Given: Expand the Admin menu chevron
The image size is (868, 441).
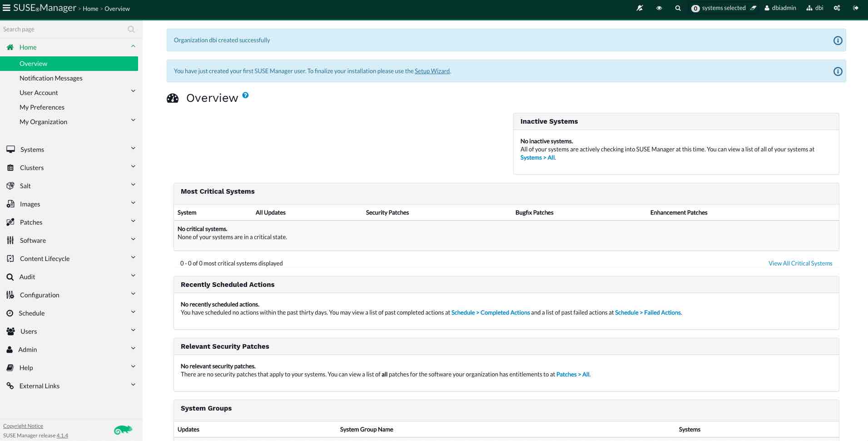Looking at the screenshot, I should click(133, 348).
